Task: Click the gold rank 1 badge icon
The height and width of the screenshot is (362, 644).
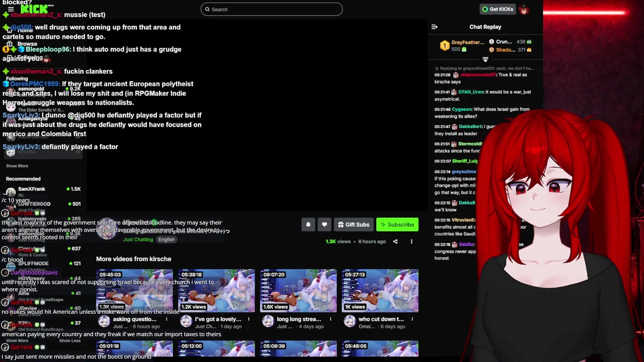Action: tap(444, 46)
